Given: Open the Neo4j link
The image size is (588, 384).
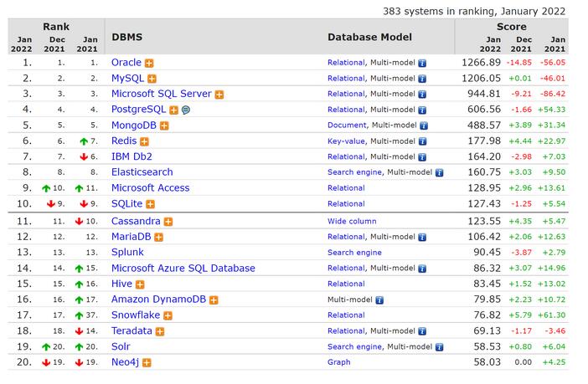Looking at the screenshot, I should click(x=126, y=362).
